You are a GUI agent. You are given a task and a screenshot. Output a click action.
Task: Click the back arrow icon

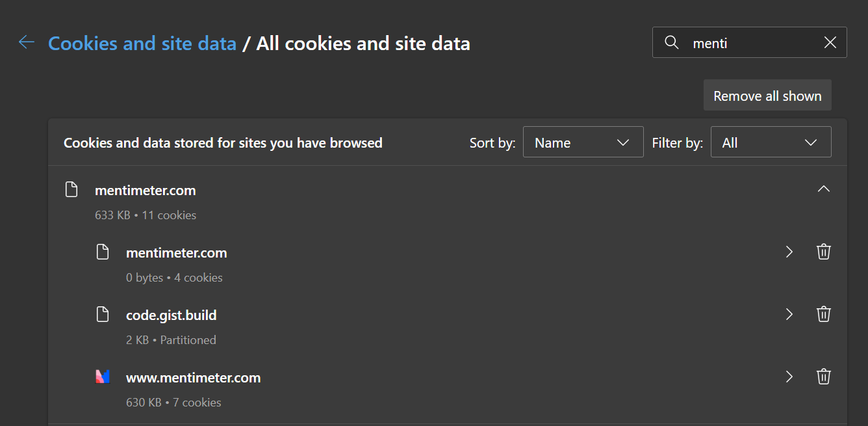[x=27, y=42]
